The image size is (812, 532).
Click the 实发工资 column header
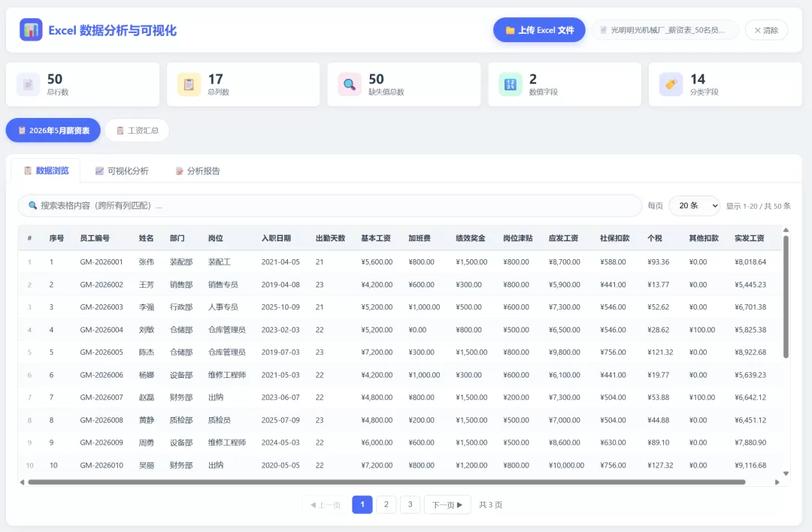[x=750, y=238]
